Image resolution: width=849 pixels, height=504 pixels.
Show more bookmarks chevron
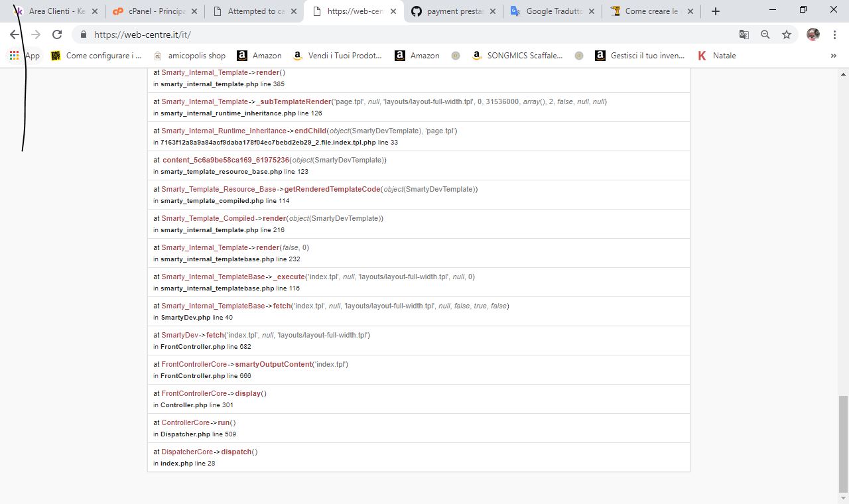tap(834, 56)
